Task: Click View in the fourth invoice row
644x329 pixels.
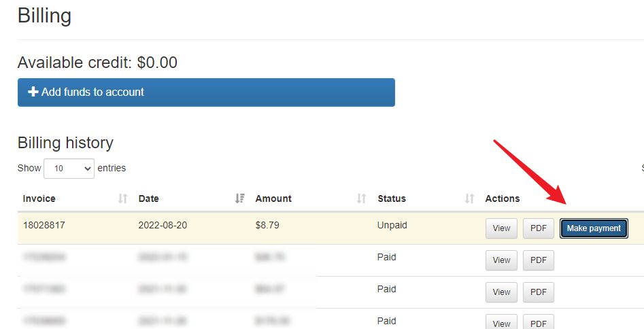Action: (x=501, y=323)
